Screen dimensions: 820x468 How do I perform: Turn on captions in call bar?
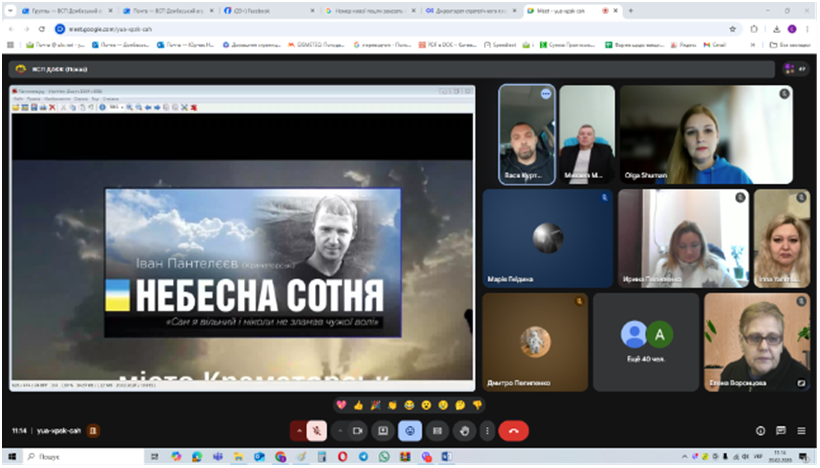(436, 431)
